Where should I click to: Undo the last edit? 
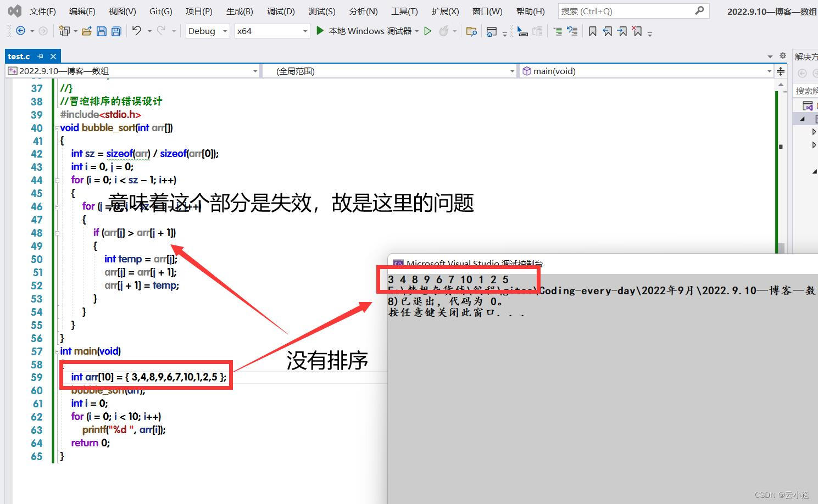pos(137,31)
